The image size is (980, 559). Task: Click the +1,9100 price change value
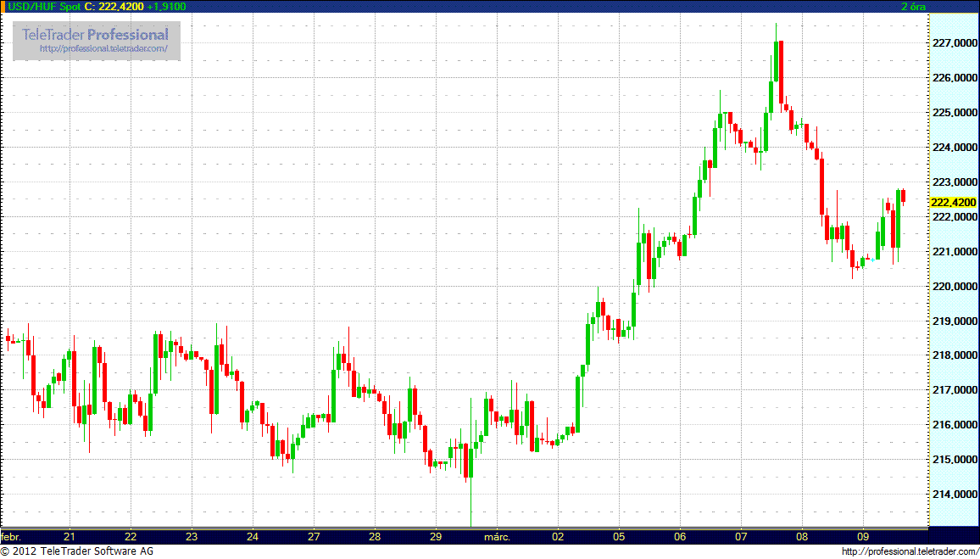point(166,6)
